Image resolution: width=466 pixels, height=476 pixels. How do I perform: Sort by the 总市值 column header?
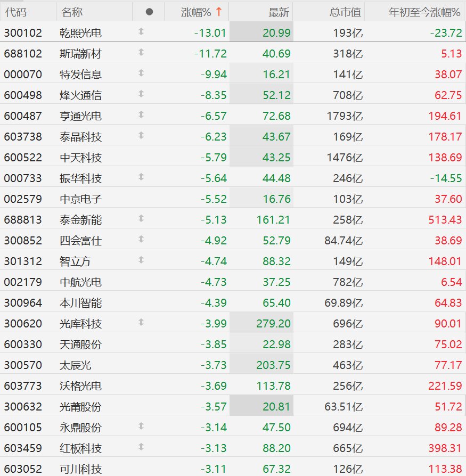pos(345,12)
